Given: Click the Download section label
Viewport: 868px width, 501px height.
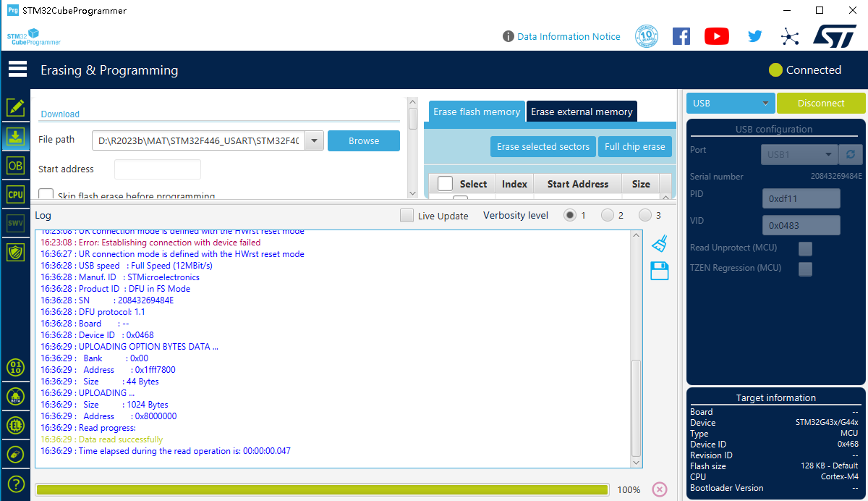Looking at the screenshot, I should point(60,114).
